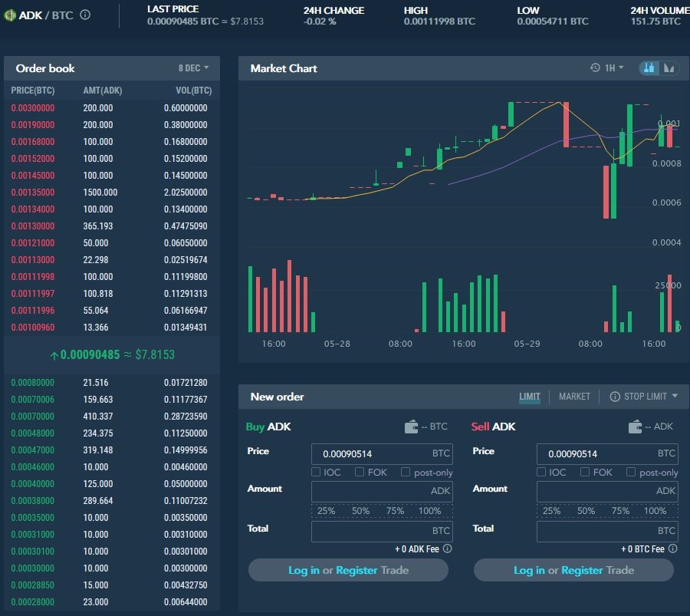Select the MARKET order tab
Image resolution: width=690 pixels, height=616 pixels.
tap(574, 397)
